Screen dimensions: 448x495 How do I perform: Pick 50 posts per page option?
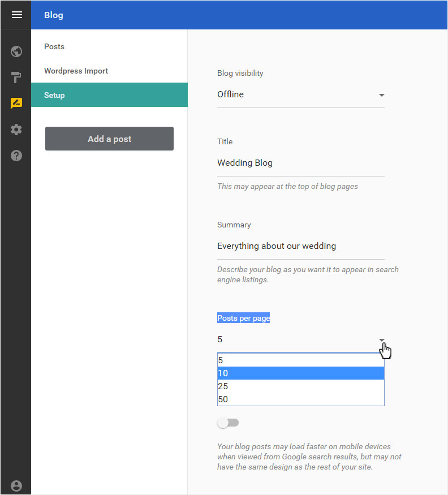pos(300,399)
